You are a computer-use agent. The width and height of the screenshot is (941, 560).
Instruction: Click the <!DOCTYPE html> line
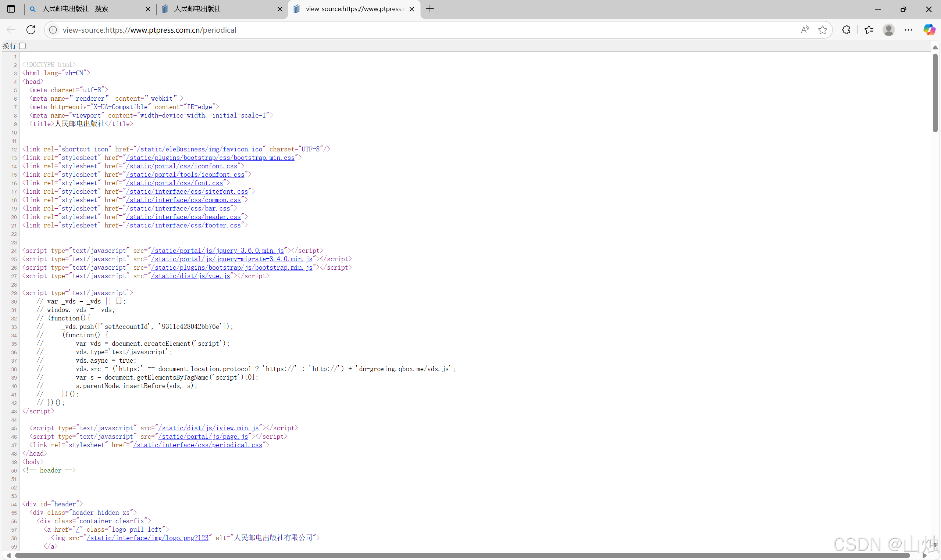49,65
